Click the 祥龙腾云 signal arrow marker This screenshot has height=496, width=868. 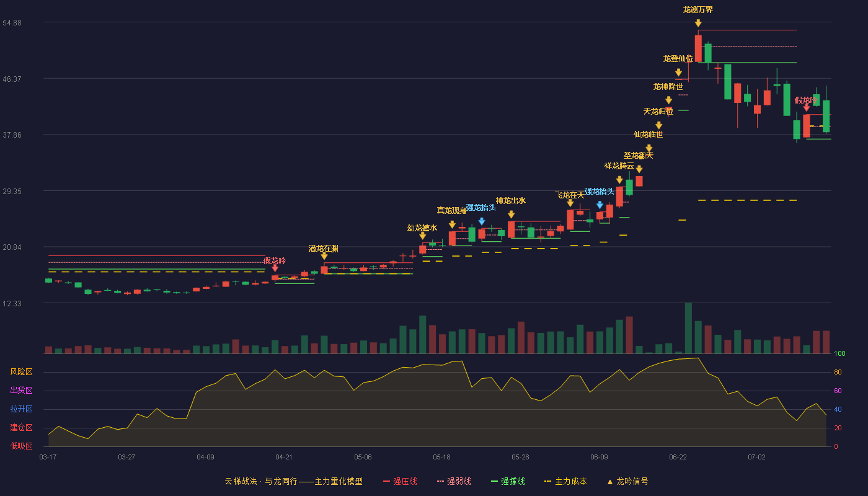[619, 180]
